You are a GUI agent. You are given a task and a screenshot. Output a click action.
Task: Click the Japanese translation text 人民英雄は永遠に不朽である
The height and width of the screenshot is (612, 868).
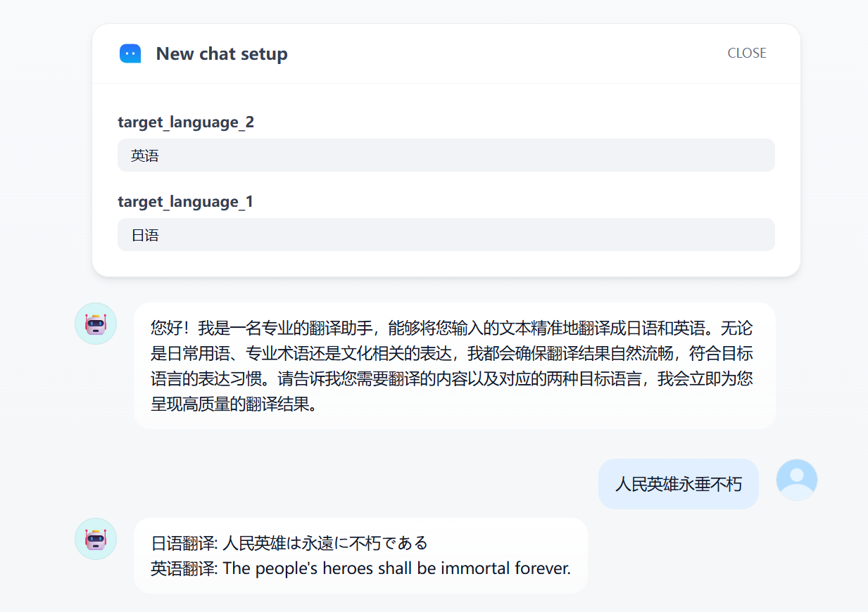click(325, 543)
